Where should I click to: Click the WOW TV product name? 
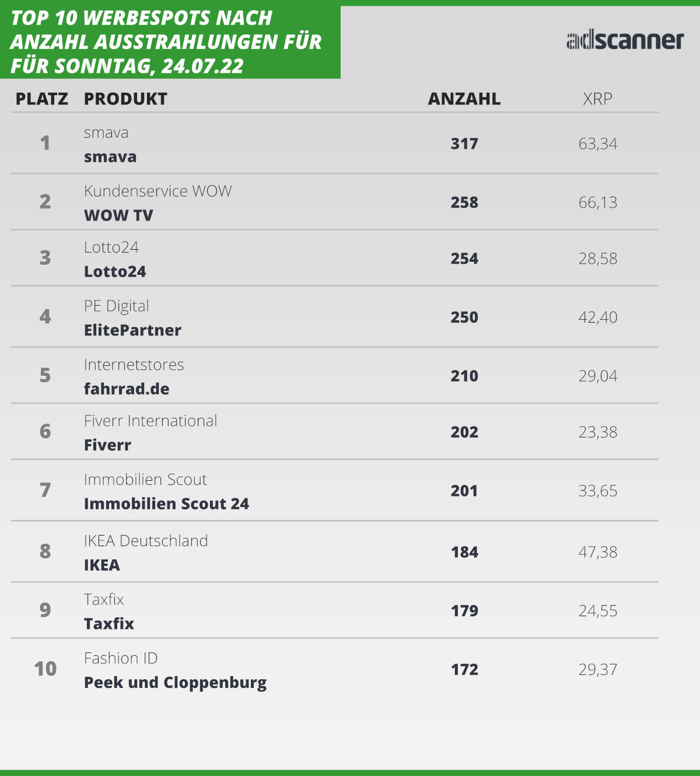(x=118, y=215)
